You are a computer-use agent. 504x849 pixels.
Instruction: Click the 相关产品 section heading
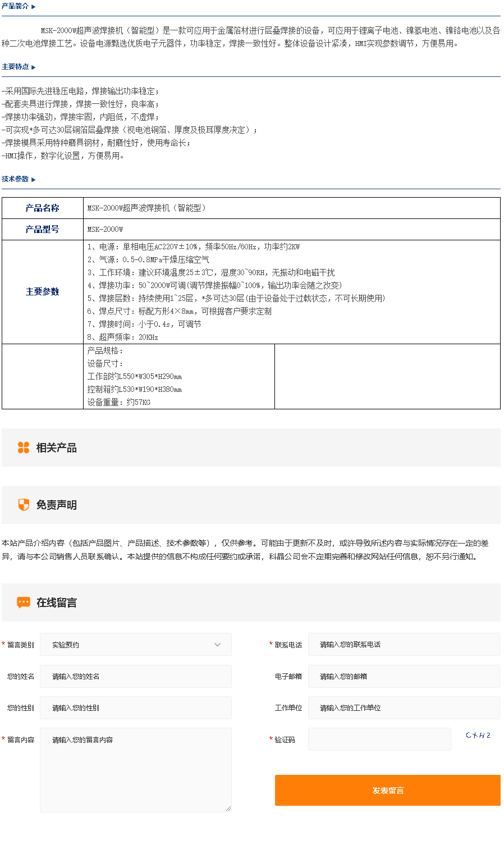coord(56,448)
